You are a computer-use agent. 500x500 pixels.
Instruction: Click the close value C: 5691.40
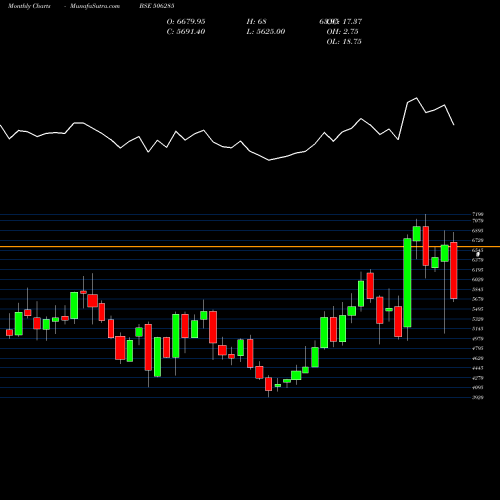(x=186, y=32)
